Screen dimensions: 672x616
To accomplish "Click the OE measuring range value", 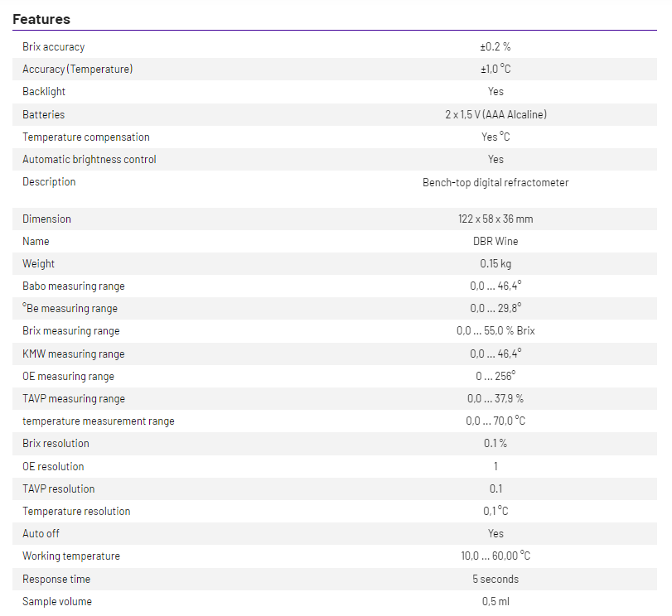I will 496,377.
